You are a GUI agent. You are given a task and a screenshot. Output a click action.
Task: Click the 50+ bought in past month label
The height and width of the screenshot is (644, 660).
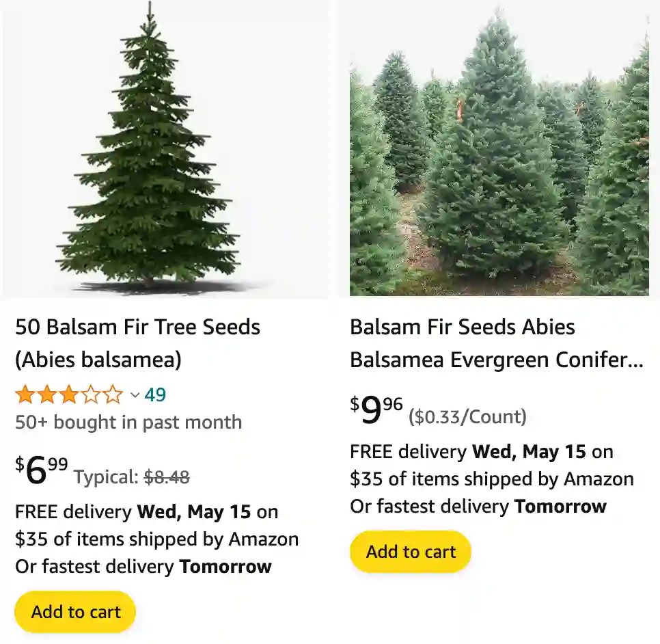[x=130, y=422]
